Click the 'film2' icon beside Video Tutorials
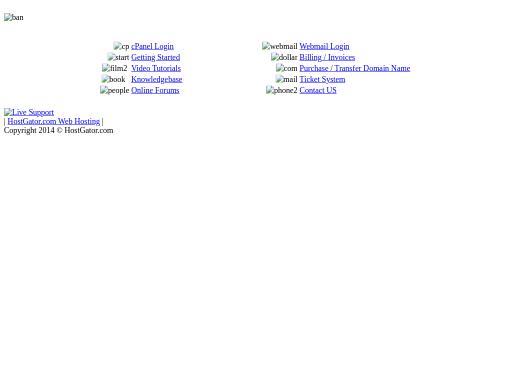This screenshot has width=512, height=384. pyautogui.click(x=115, y=68)
